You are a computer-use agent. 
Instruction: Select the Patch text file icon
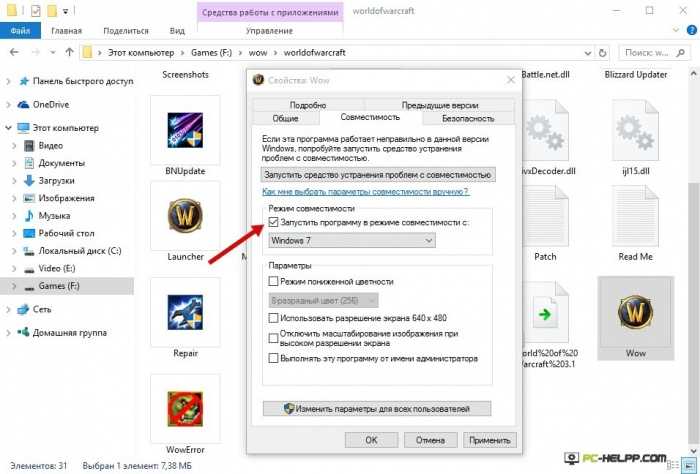[546, 216]
